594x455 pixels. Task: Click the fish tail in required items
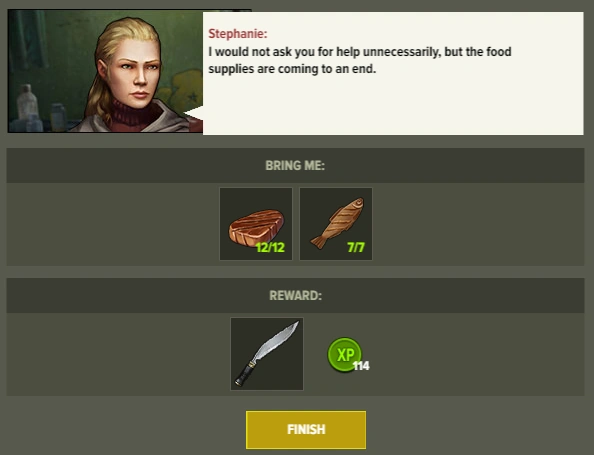[x=319, y=241]
